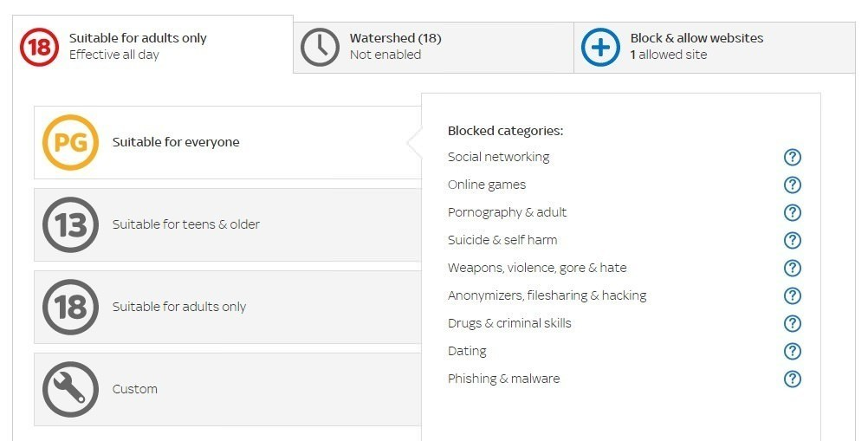Viewport: 868px width, 441px height.
Task: Click help icon beside Social networking
Action: coord(792,157)
